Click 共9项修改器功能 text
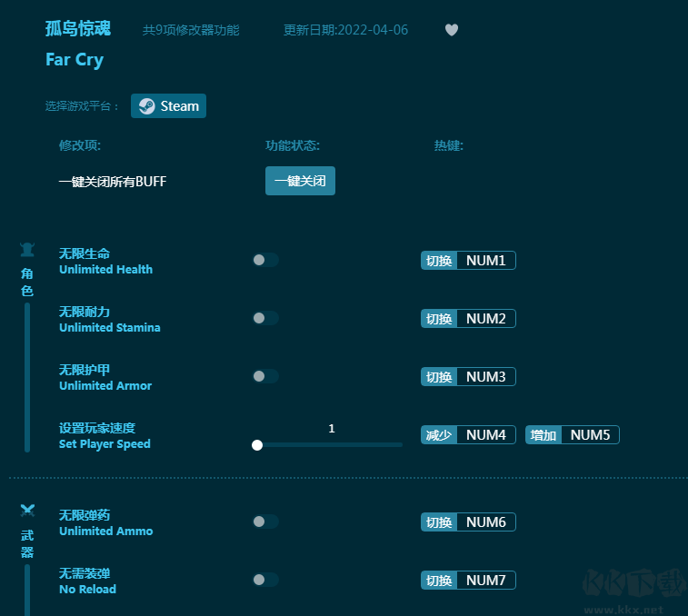 tap(191, 30)
